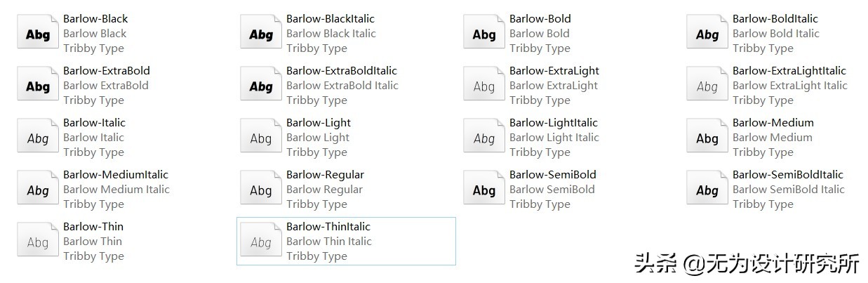Select the Barlow-ExtraLight font icon
868x283 pixels.
point(484,86)
